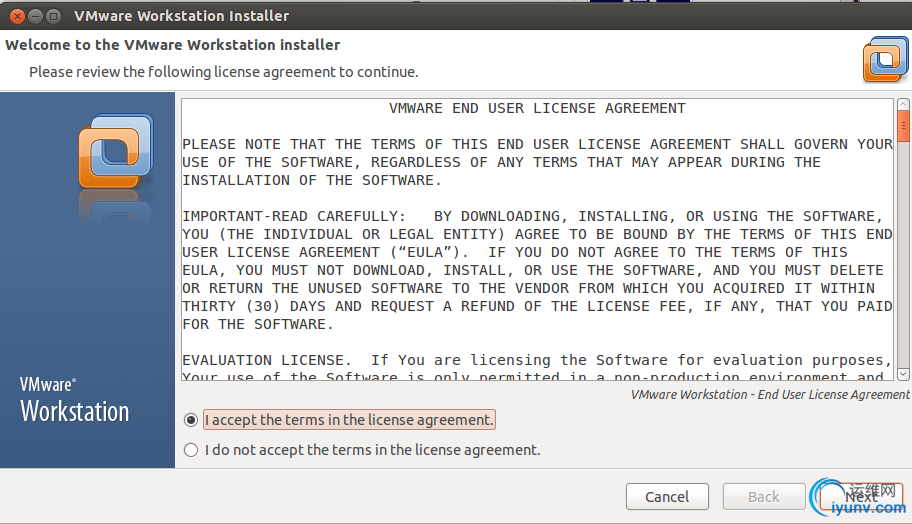Image resolution: width=912 pixels, height=524 pixels.
Task: Click the Next button
Action: [x=861, y=497]
